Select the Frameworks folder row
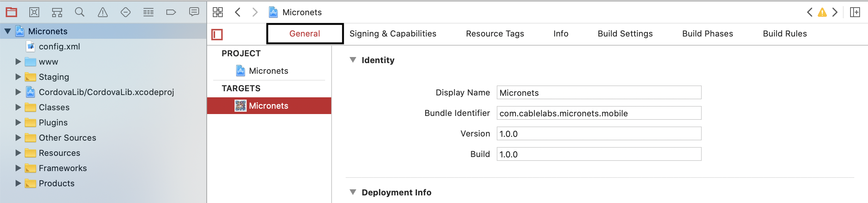This screenshot has height=203, width=868. pyautogui.click(x=103, y=168)
